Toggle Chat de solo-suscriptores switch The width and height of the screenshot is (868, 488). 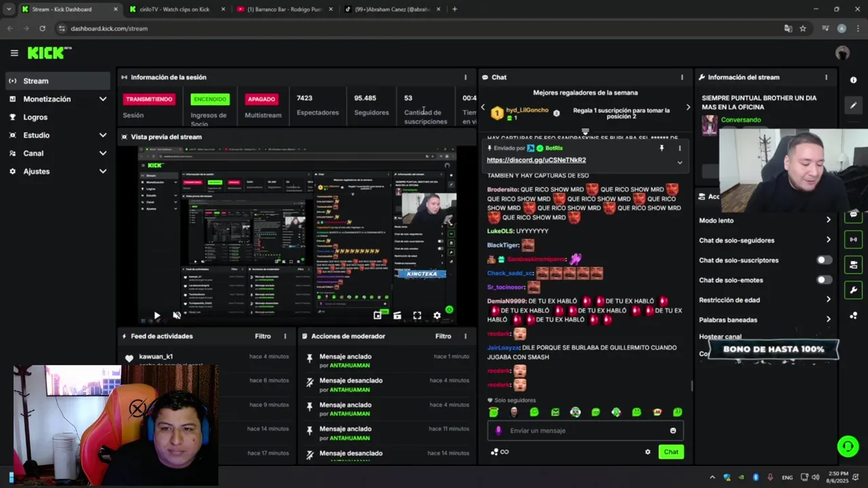(824, 260)
